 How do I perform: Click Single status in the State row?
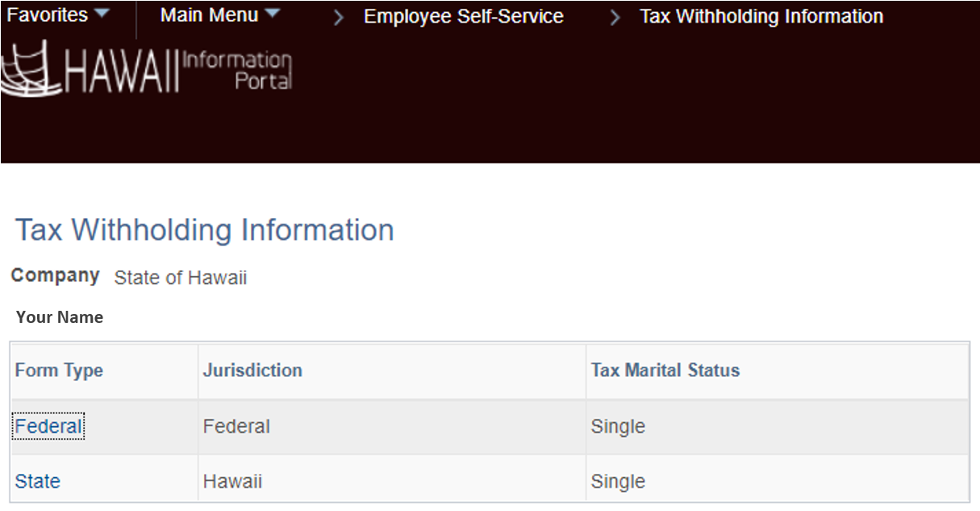[x=618, y=481]
